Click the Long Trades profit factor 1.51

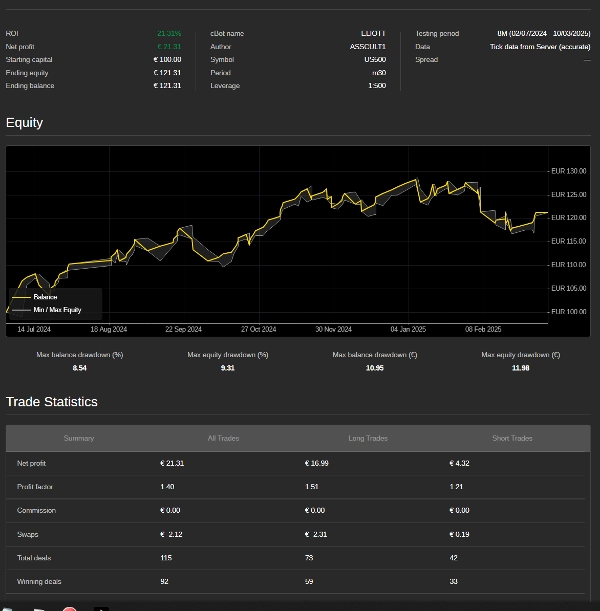312,487
